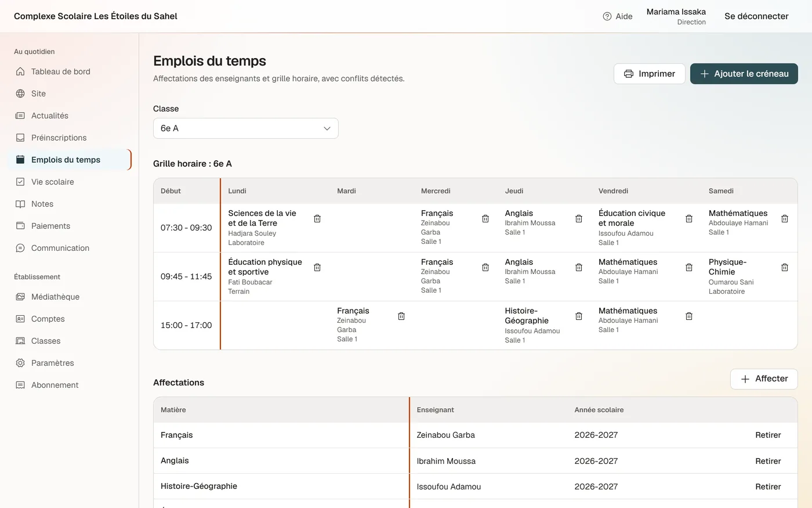This screenshot has width=812, height=508.
Task: Navigate to Préinscriptions
Action: [70, 138]
